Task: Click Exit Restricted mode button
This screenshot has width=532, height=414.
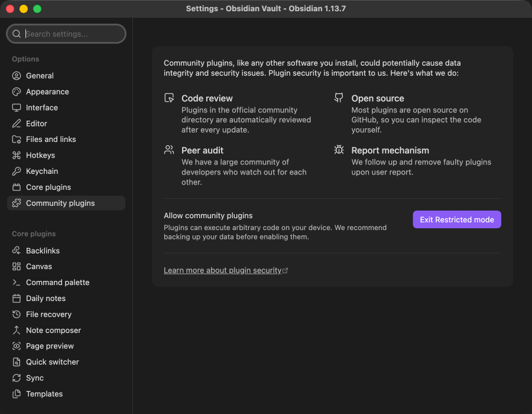Action: [x=457, y=219]
